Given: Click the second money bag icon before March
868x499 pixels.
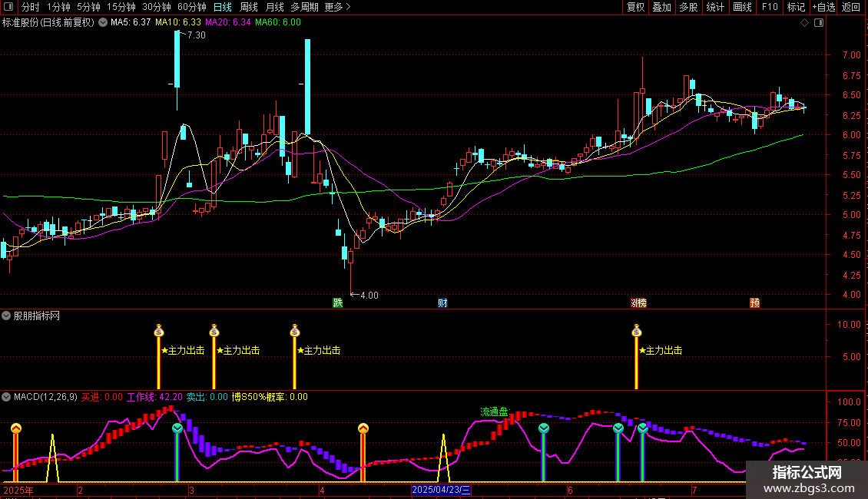Looking at the screenshot, I should click(214, 331).
